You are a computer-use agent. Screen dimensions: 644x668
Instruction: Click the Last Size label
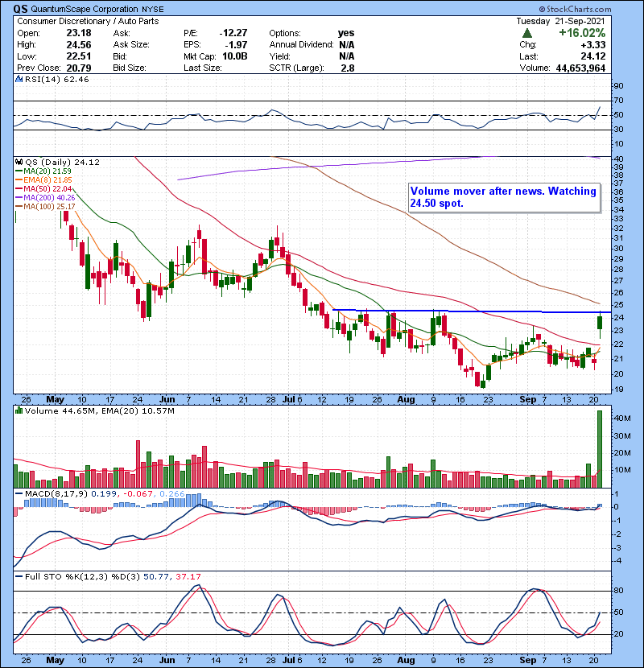(x=202, y=68)
